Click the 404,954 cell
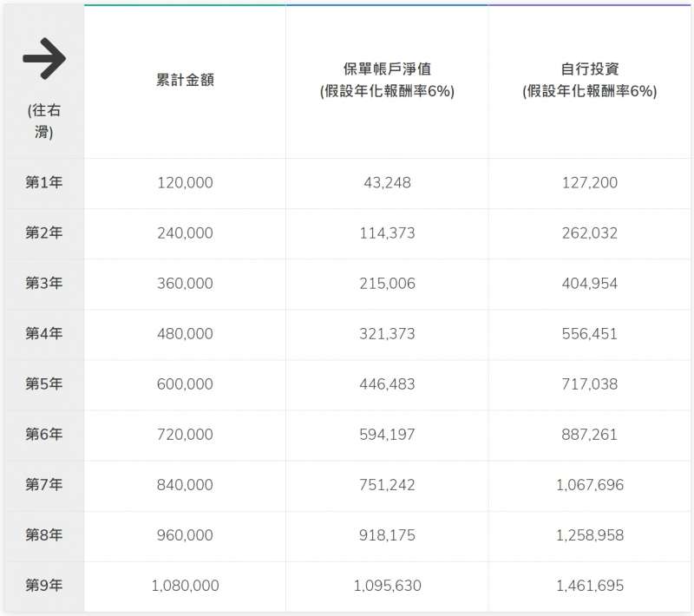Image resolution: width=694 pixels, height=616 pixels. pos(590,284)
